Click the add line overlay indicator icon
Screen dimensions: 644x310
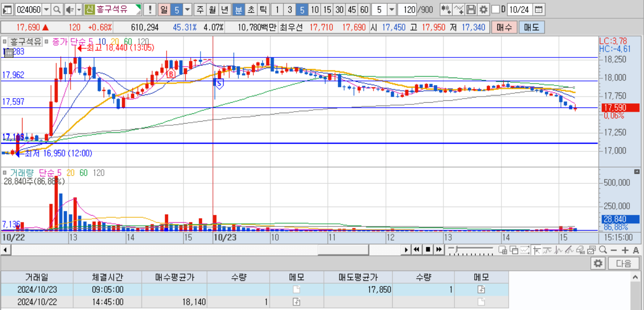tap(459, 9)
